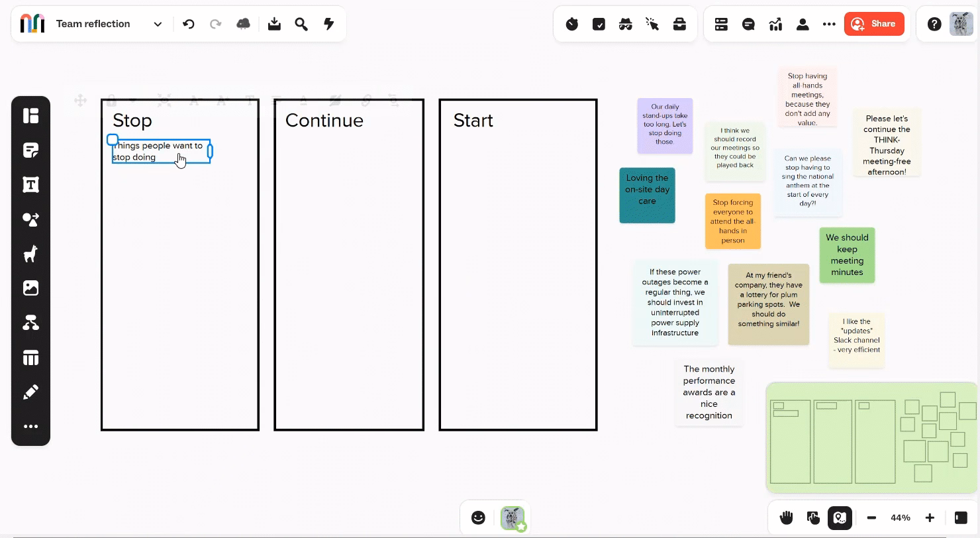Open the comments panel
This screenshot has width=980, height=538.
tap(748, 25)
